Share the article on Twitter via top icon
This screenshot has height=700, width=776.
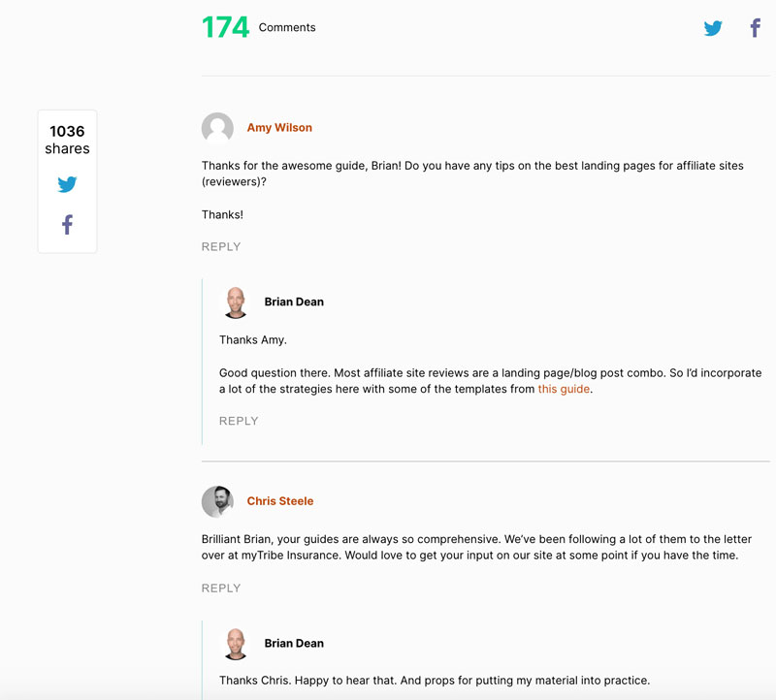coord(714,28)
